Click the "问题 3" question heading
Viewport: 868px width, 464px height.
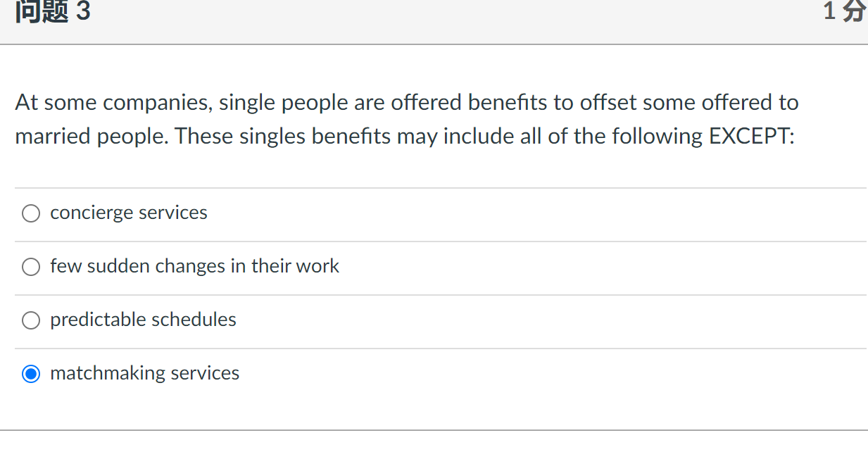point(52,11)
